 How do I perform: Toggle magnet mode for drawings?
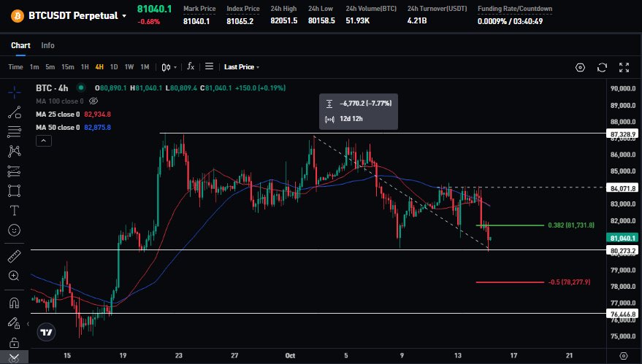coord(14,303)
